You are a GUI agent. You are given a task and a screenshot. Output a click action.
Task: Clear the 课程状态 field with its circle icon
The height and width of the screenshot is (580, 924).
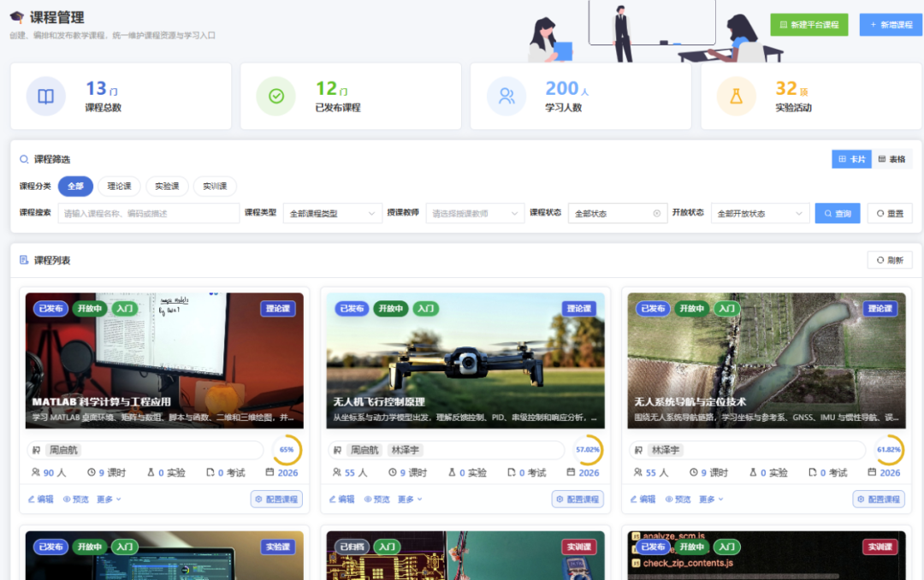pyautogui.click(x=656, y=213)
